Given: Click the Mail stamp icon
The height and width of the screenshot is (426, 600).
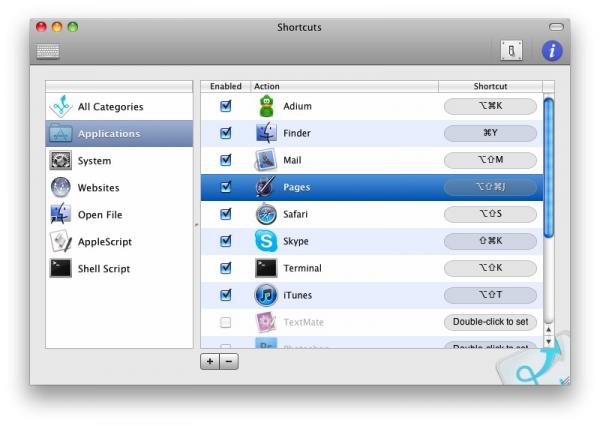Looking at the screenshot, I should click(266, 160).
